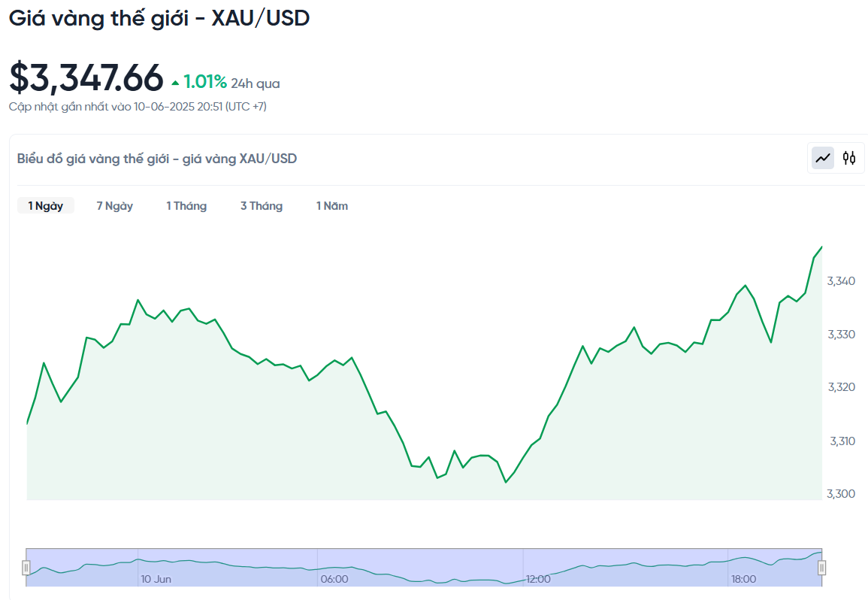
Task: Select the 3 Tháng time range tab
Action: [x=262, y=206]
